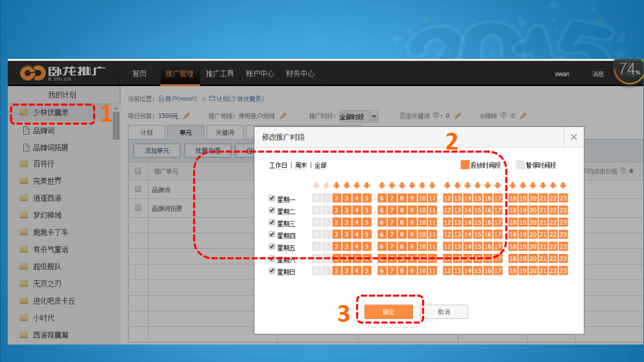Image resolution: width=644 pixels, height=362 pixels.
Task: Open the 百将行 plan folder
Action: pyautogui.click(x=43, y=164)
